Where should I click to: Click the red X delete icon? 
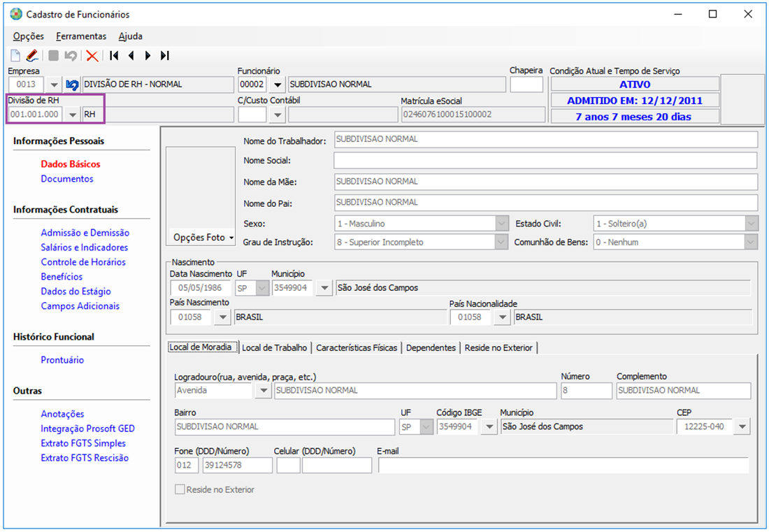[92, 56]
